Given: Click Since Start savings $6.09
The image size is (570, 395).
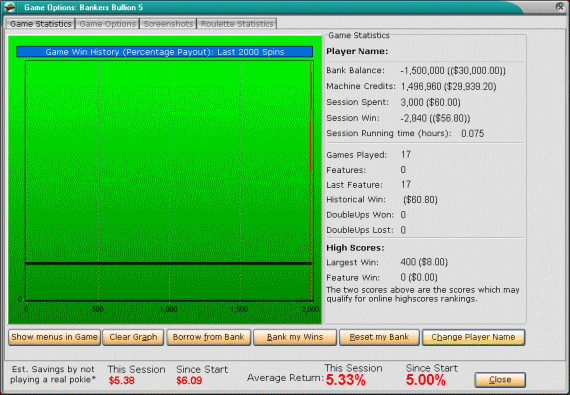Looking at the screenshot, I should point(189,381).
